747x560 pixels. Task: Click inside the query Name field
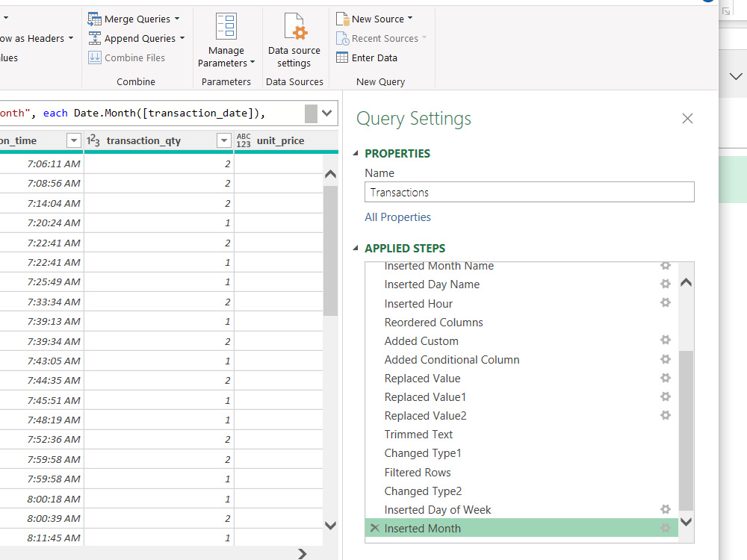(530, 192)
